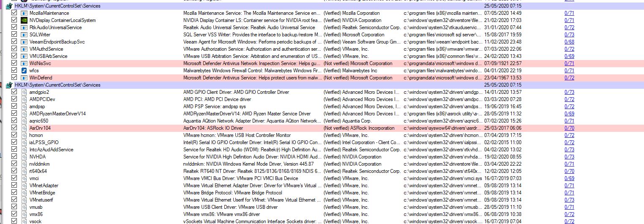
Task: Click the file icon beside VMnetBridge
Action: [x=25, y=193]
